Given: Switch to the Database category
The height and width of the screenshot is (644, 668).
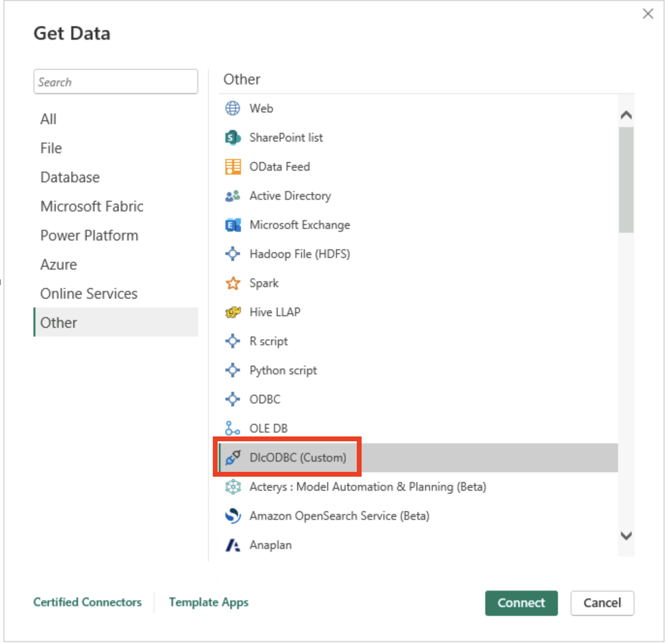Looking at the screenshot, I should (x=70, y=177).
